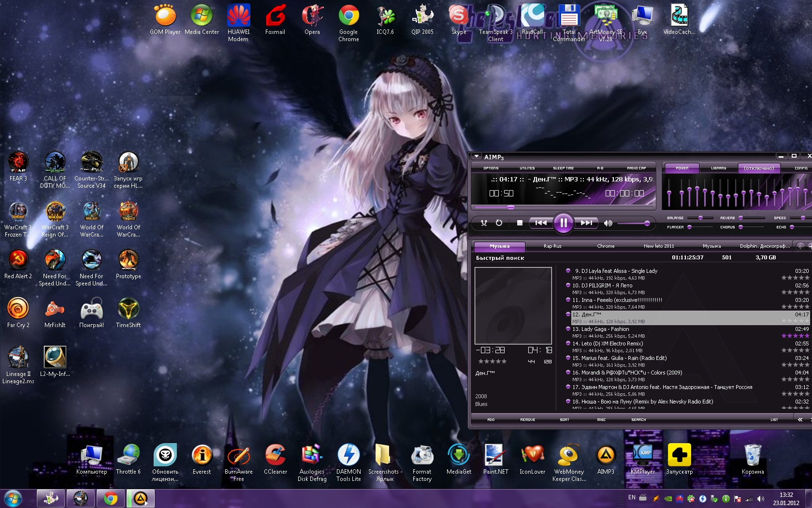Skip to the previous track in AIMP
Viewport: 812px width, 508px height.
click(x=541, y=223)
